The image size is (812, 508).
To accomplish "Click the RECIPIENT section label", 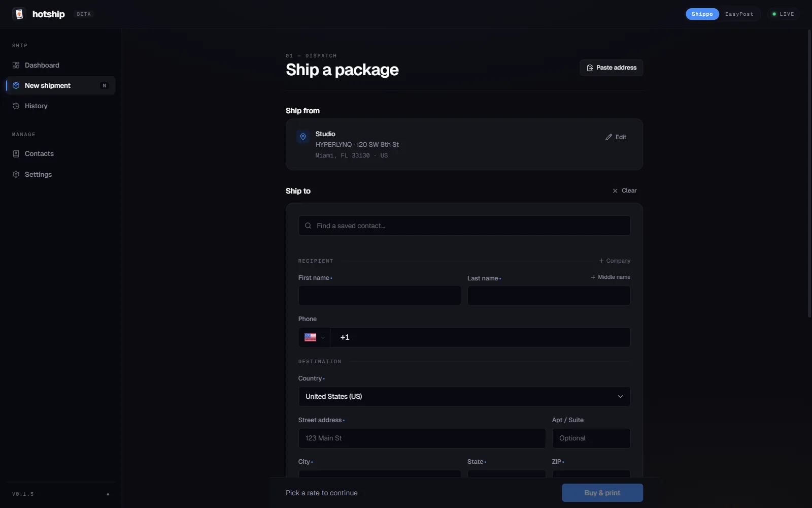I will [316, 261].
